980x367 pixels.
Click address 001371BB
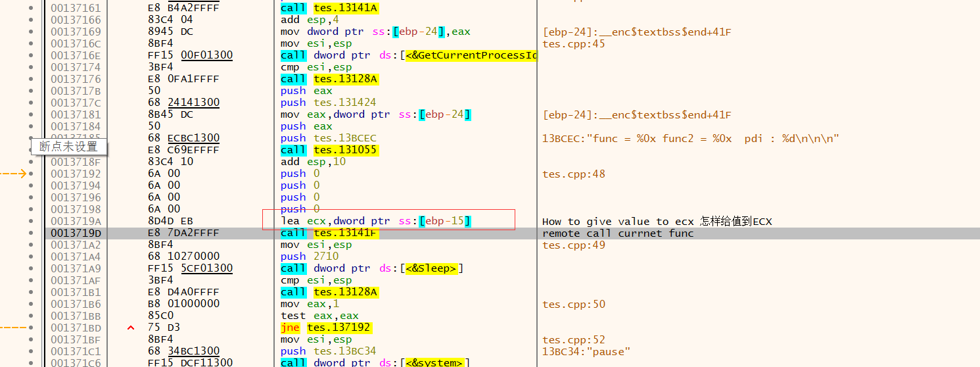[x=76, y=316]
